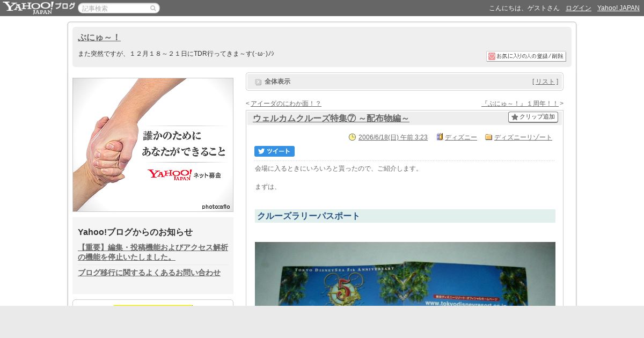Click the heart icon on favorites button
The width and height of the screenshot is (644, 338).
tap(492, 56)
